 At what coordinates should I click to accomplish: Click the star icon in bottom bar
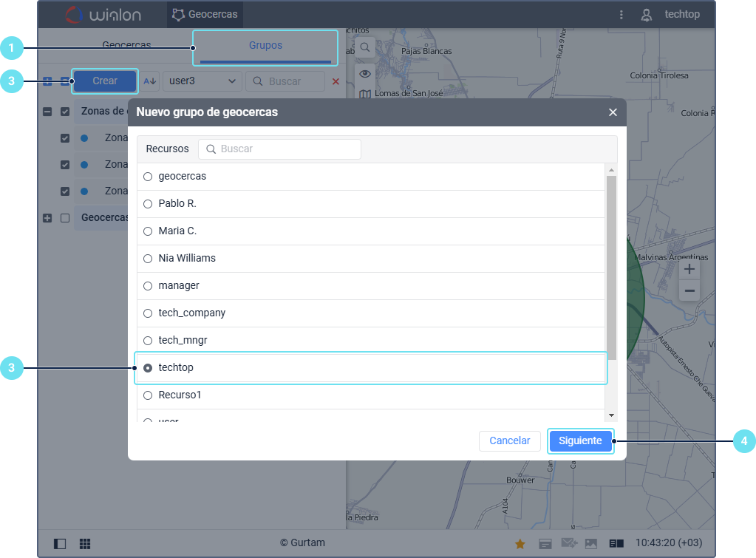point(520,544)
